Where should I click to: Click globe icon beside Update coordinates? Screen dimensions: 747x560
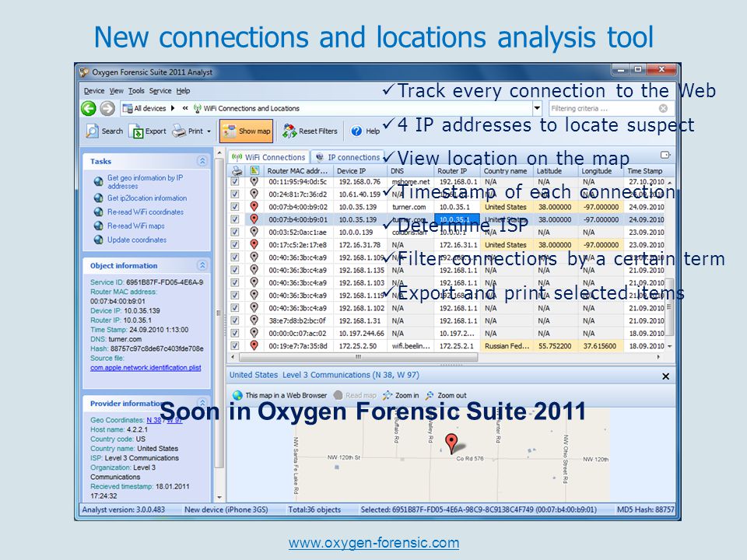[98, 240]
